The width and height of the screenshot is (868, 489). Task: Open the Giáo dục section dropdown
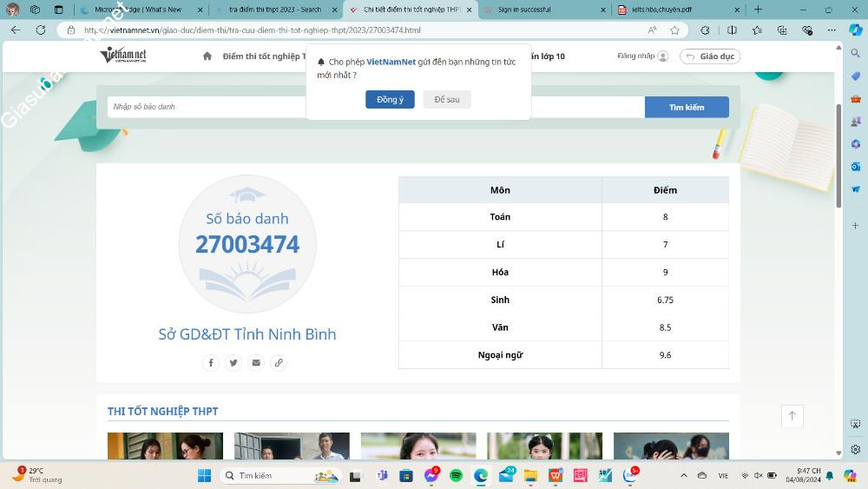710,56
